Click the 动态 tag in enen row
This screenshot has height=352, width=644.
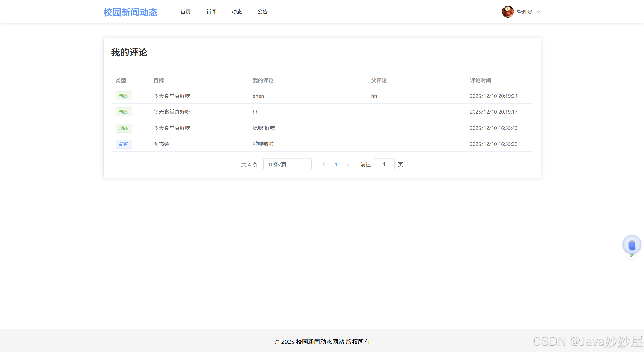tap(124, 96)
